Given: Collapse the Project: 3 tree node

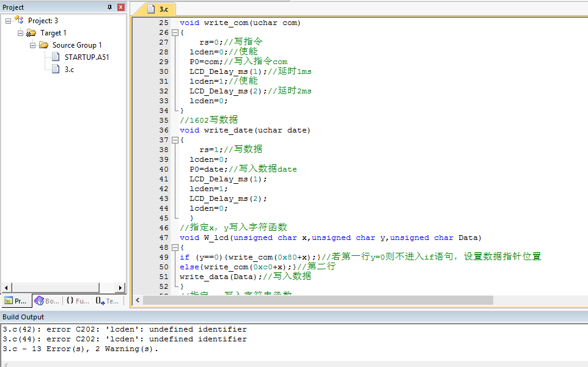Looking at the screenshot, I should pyautogui.click(x=8, y=21).
